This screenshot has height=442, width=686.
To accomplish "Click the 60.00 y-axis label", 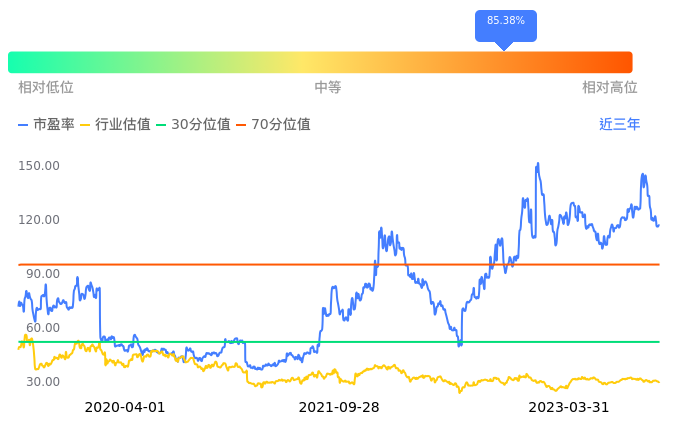I will click(42, 328).
